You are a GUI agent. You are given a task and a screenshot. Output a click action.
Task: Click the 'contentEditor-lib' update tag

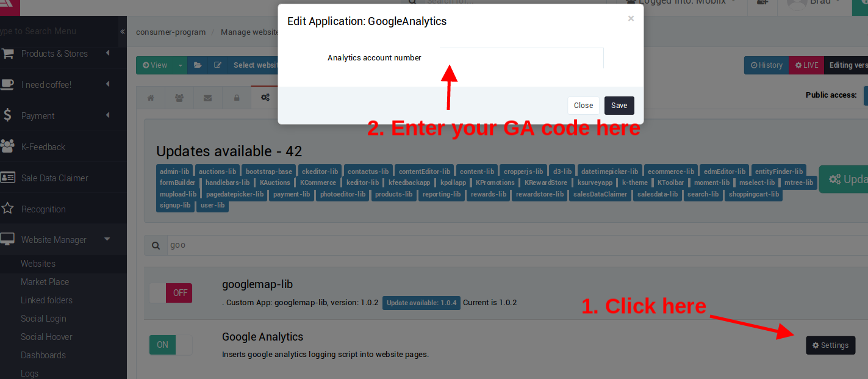click(x=425, y=171)
